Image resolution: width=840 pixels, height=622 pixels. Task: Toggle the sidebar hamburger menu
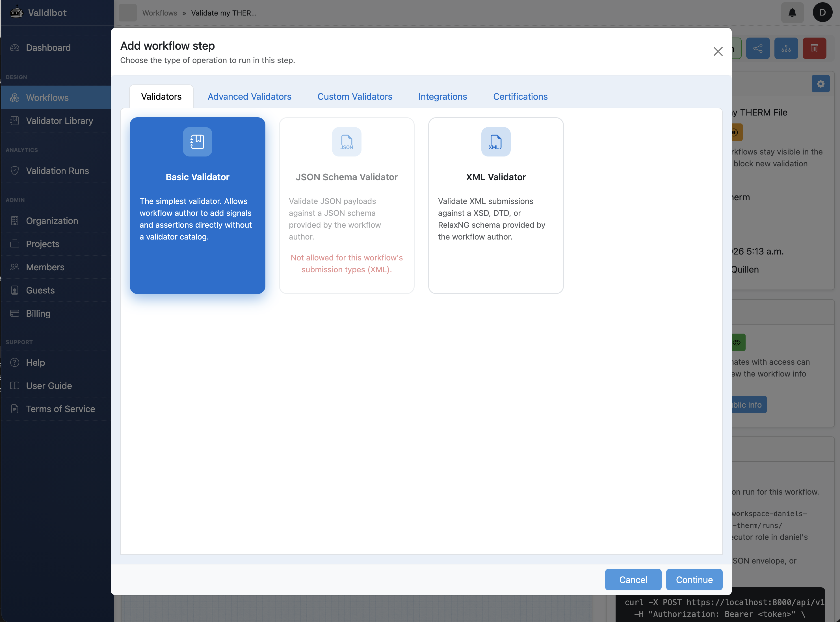coord(127,12)
